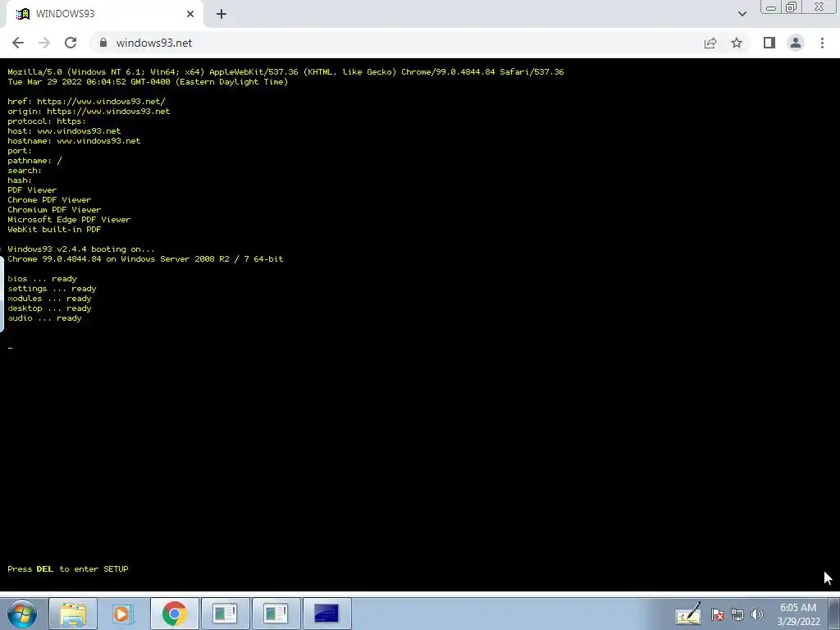Switch to Chrome in the taskbar
The image size is (840, 630).
(x=174, y=614)
